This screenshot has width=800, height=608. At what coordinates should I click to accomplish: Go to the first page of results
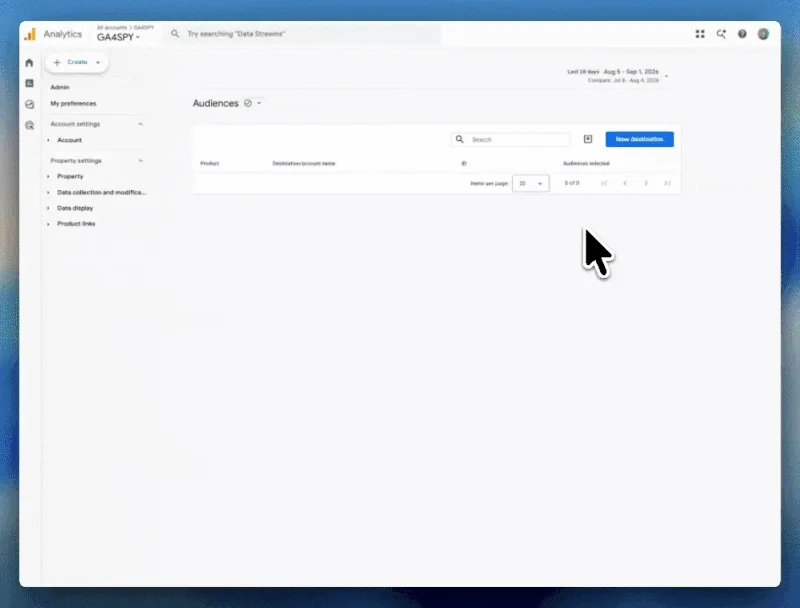[x=604, y=183]
